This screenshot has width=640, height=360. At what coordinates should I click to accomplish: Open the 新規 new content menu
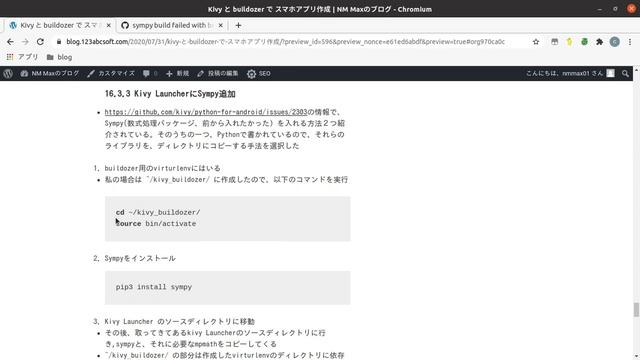(x=178, y=73)
